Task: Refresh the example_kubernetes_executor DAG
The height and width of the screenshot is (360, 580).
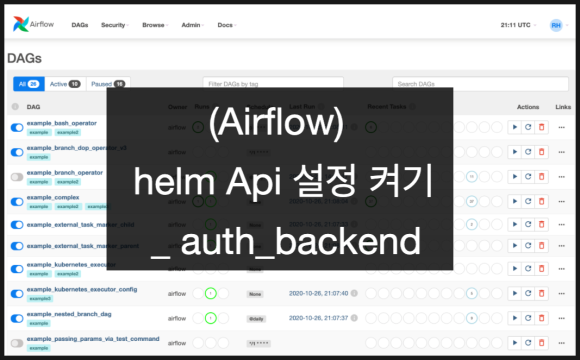Action: click(x=528, y=269)
